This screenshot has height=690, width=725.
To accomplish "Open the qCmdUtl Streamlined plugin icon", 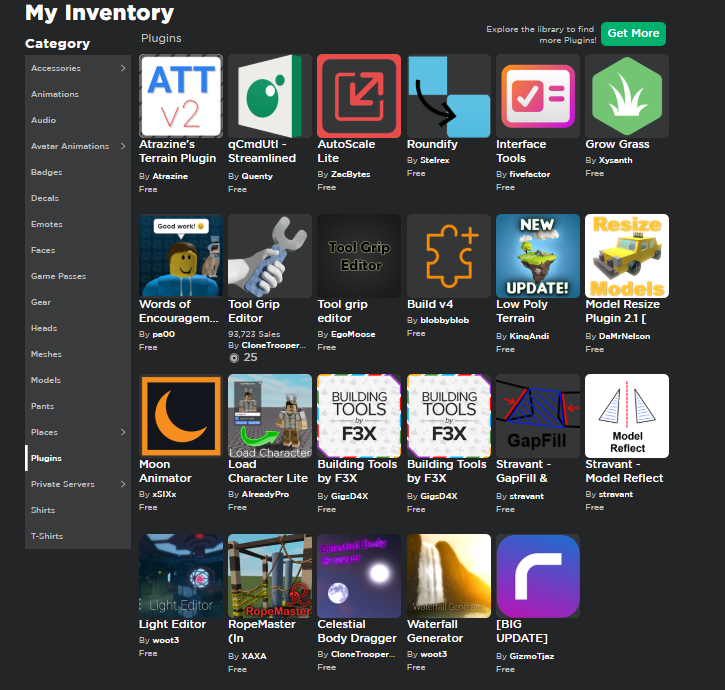I will point(270,96).
